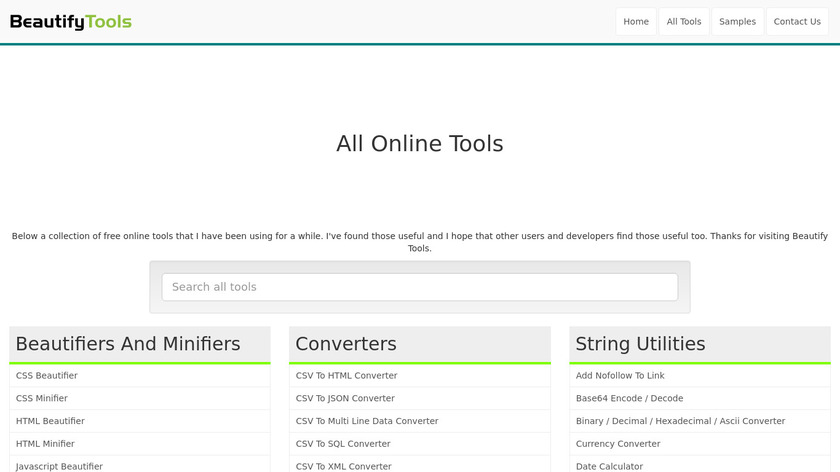Open HTML Minifier tool
The height and width of the screenshot is (472, 840).
point(140,444)
